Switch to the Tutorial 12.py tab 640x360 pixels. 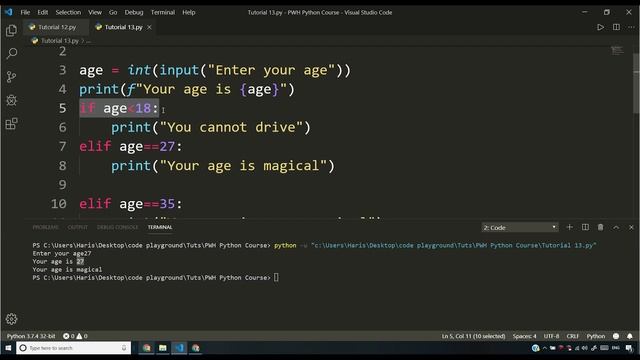[57, 27]
